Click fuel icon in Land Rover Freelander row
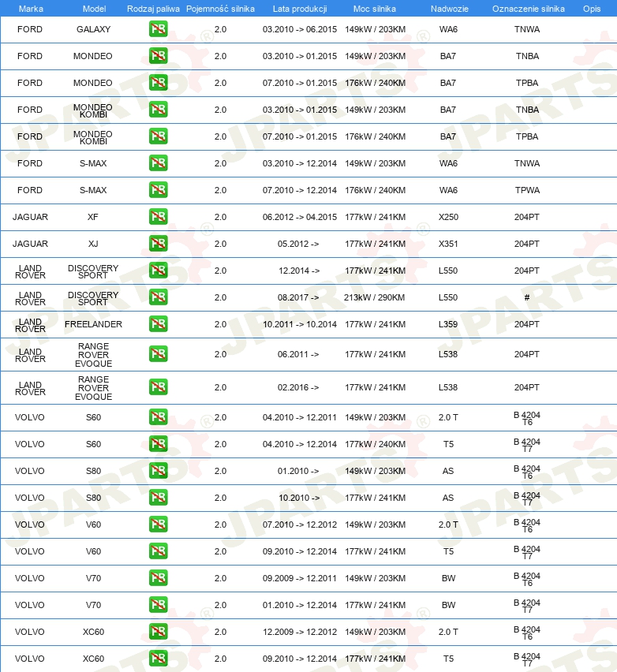This screenshot has height=672, width=617. (159, 324)
